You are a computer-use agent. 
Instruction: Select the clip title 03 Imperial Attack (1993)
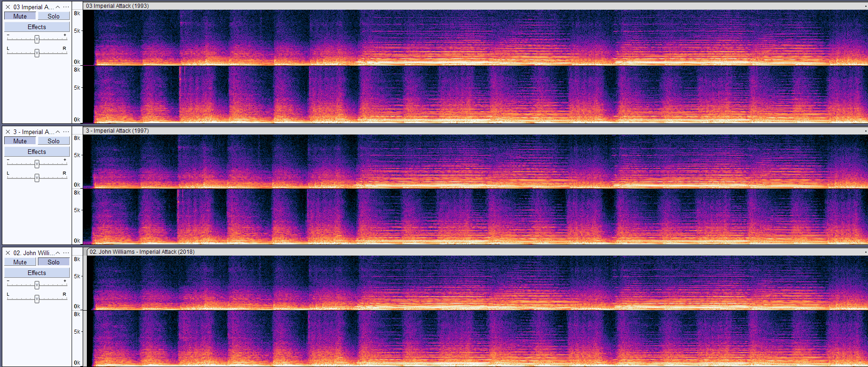117,6
